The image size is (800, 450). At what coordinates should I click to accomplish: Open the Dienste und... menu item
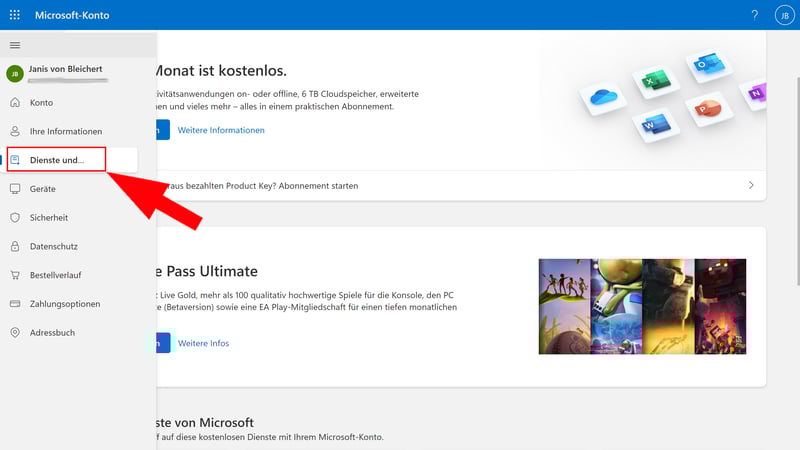pos(57,160)
